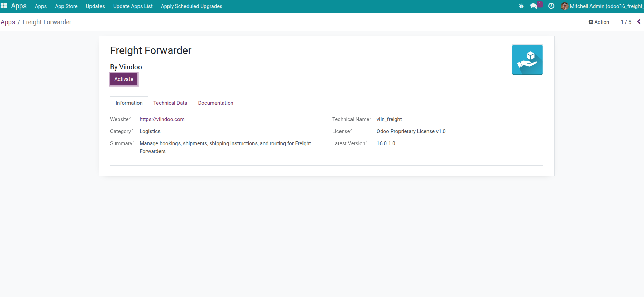Open the home menu grid icon
Image resolution: width=644 pixels, height=297 pixels.
[x=4, y=6]
